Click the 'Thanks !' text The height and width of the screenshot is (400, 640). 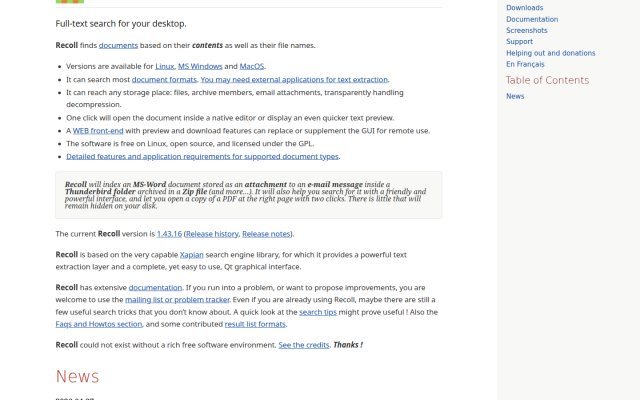pos(348,345)
